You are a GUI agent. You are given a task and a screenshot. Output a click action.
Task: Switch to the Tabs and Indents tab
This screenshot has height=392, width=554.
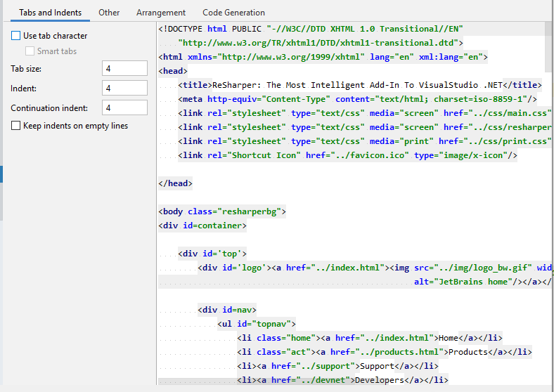(50, 13)
